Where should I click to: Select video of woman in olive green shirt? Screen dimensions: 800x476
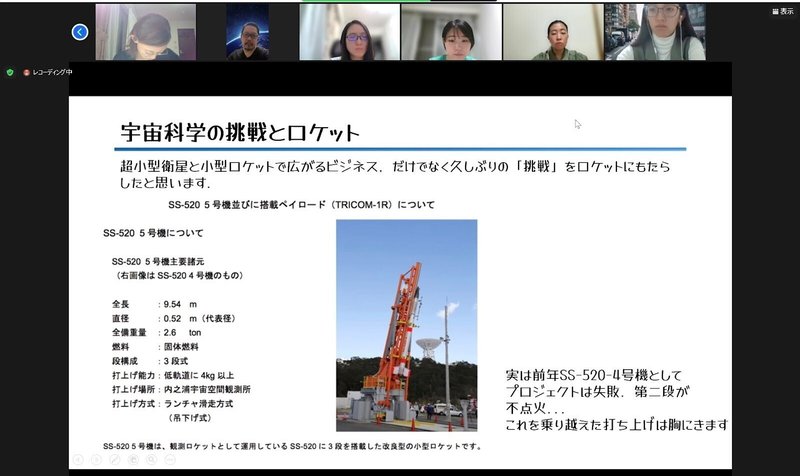[554, 32]
